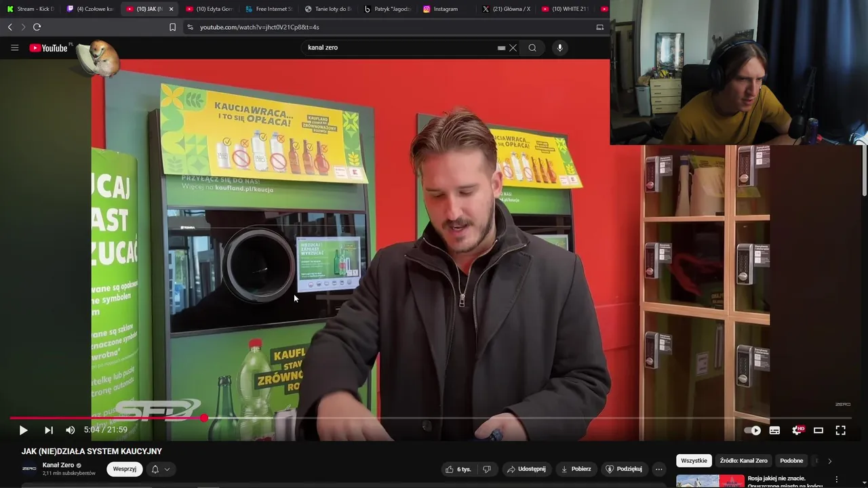Open Kanał Zero channel avatar
Screen dimensions: 868x488
[x=29, y=468]
